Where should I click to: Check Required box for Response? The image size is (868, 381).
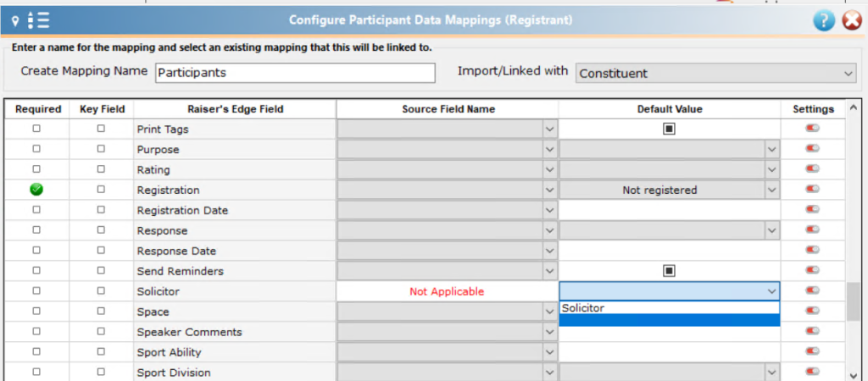click(36, 229)
